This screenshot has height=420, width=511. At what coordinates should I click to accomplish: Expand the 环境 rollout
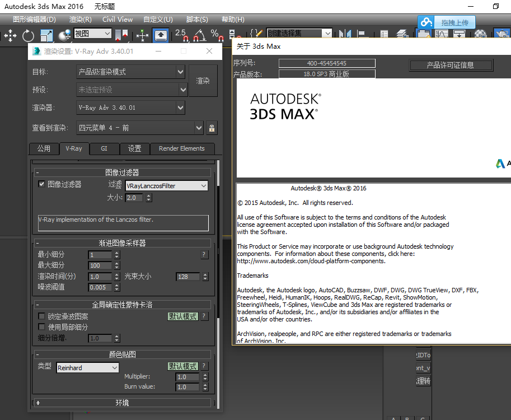pyautogui.click(x=122, y=403)
